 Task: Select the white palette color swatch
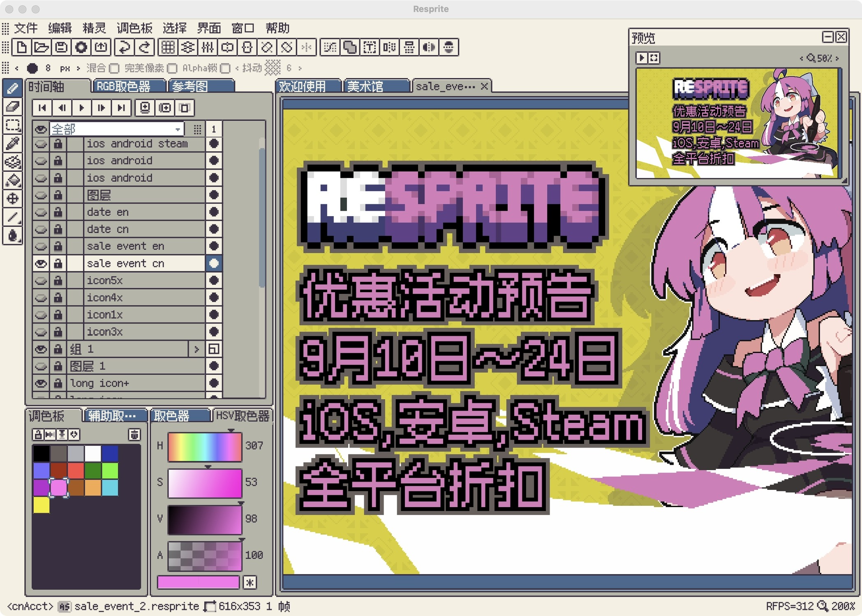pyautogui.click(x=93, y=454)
